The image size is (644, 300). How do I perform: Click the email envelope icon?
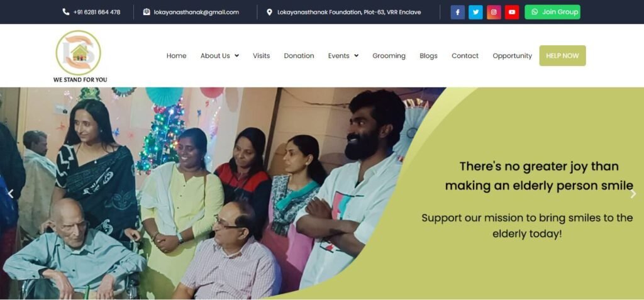[x=147, y=12]
